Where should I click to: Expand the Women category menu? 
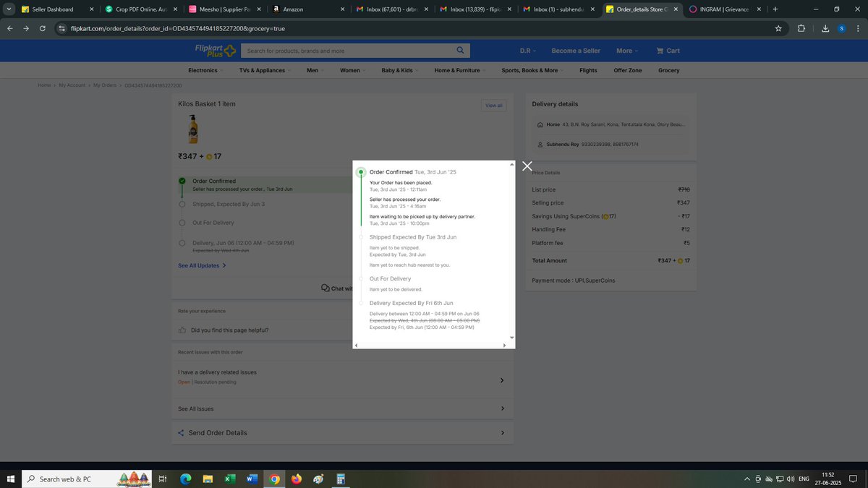353,70
